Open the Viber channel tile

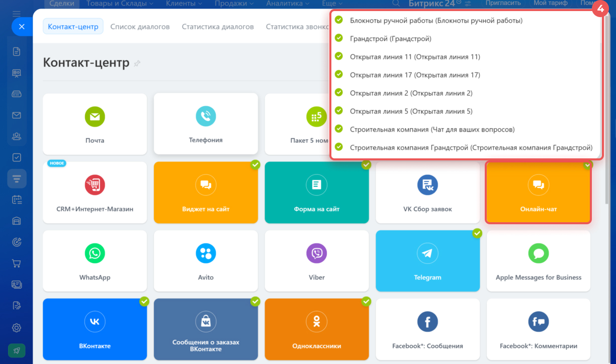pyautogui.click(x=317, y=261)
